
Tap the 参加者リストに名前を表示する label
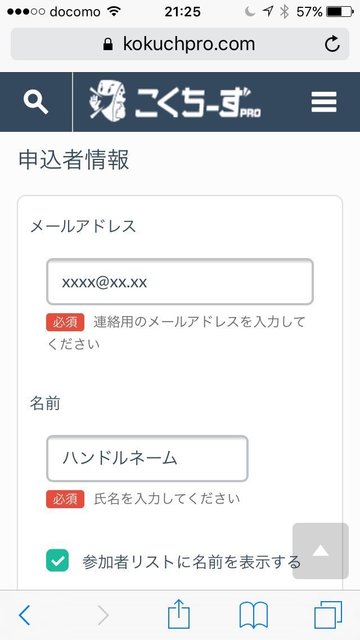coord(191,562)
